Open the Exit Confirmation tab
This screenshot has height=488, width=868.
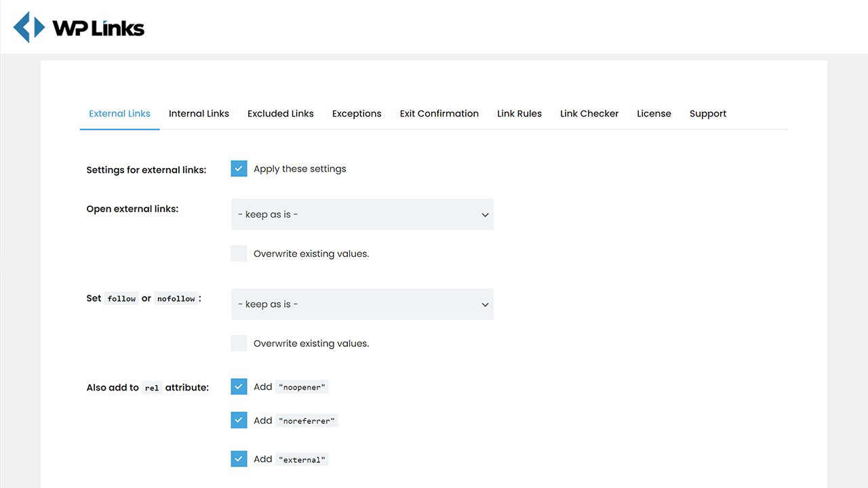point(439,114)
